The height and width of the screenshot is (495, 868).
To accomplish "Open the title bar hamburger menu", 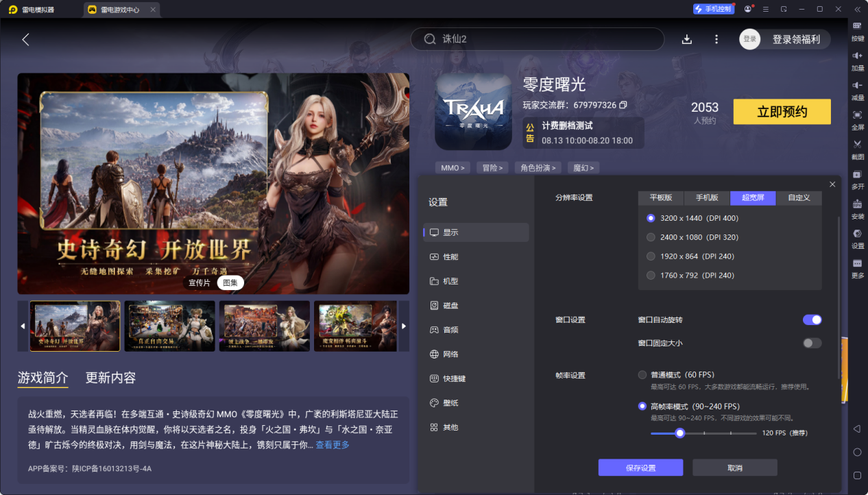I will coord(765,9).
